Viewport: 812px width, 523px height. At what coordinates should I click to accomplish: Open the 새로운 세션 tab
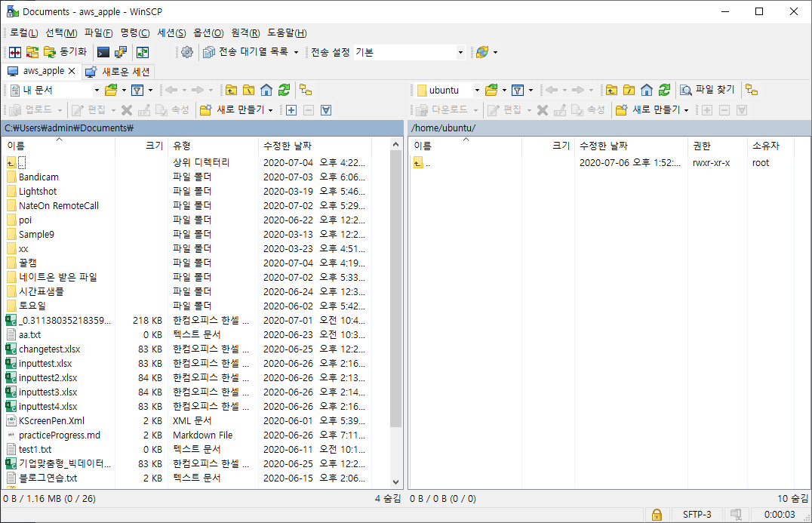pos(118,72)
